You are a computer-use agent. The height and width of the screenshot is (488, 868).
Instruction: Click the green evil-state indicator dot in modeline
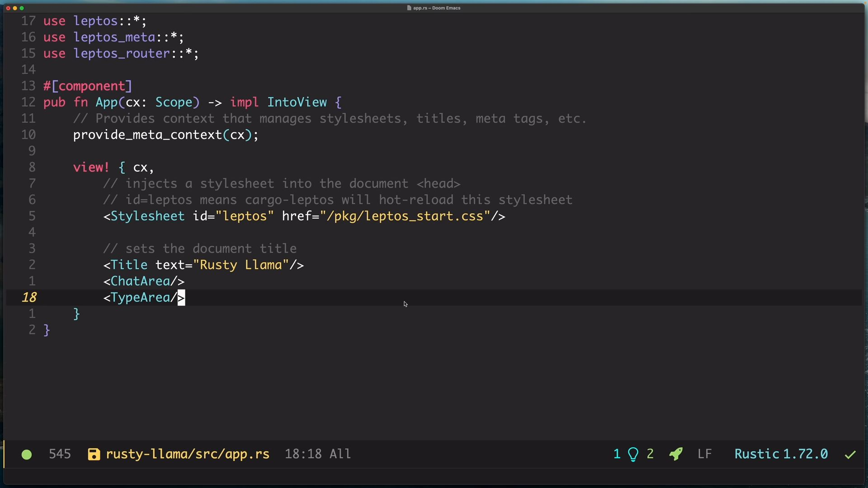27,455
